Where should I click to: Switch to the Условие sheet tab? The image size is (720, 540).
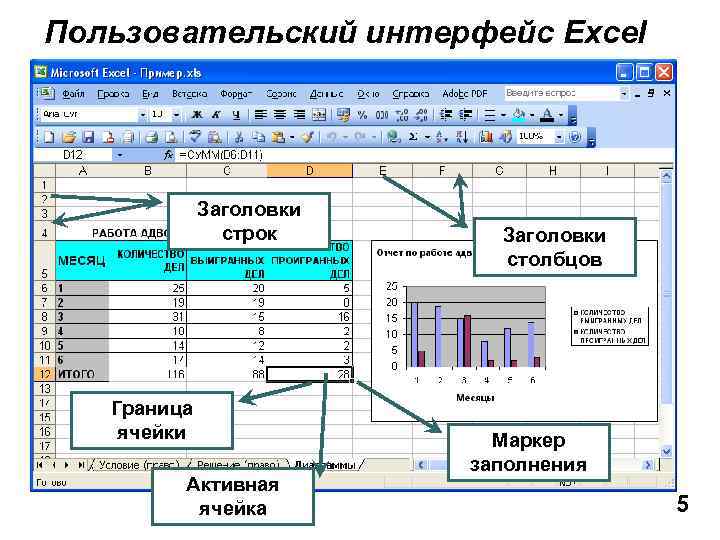[139, 465]
